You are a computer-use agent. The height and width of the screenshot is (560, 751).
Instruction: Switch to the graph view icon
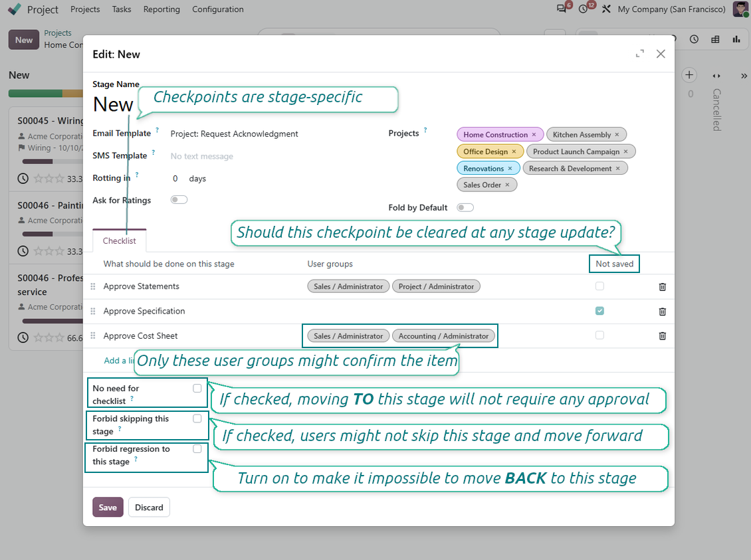tap(736, 39)
